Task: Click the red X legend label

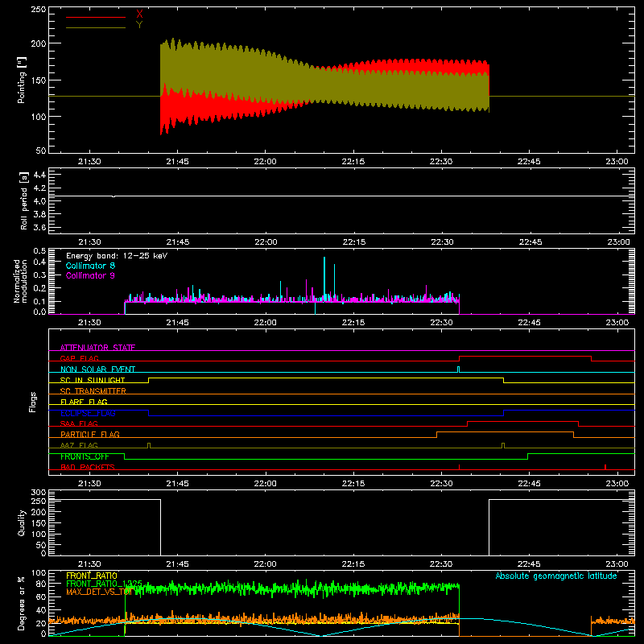Action: 139,14
